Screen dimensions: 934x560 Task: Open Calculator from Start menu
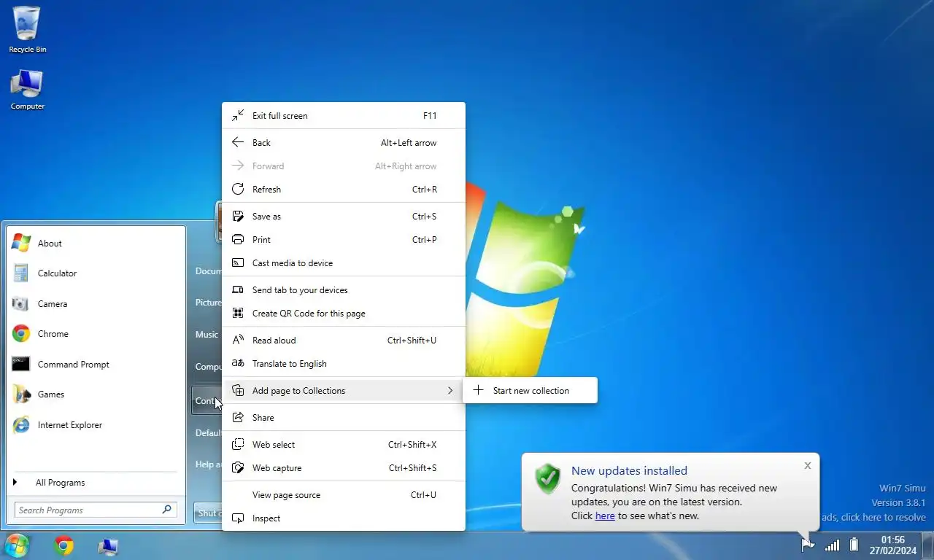click(96, 273)
